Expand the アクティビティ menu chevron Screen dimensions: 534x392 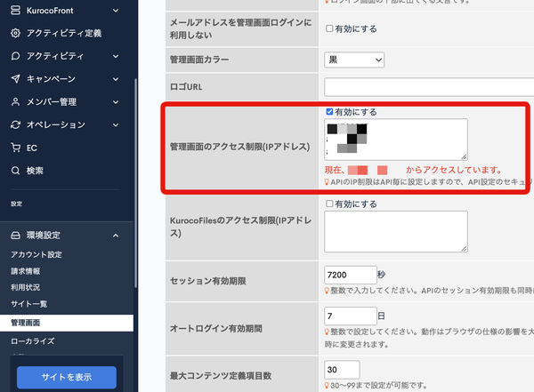pos(116,56)
